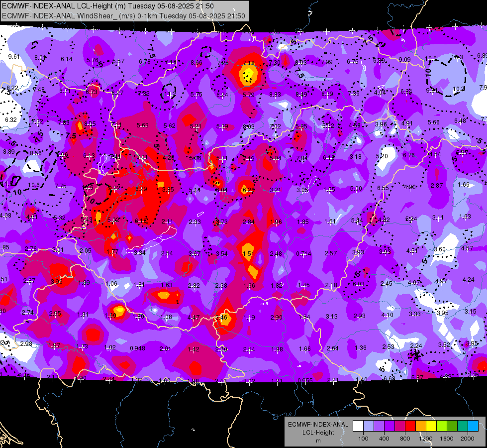Click the 6.26 value over orange hotspot
Screen dimensions: 487x448
pyautogui.click(x=248, y=190)
